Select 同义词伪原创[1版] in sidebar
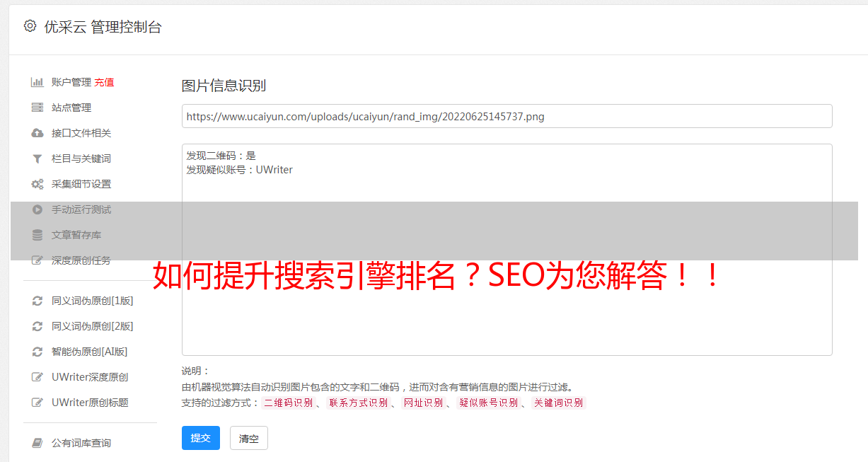Viewport: 868px width, 462px height. tap(93, 301)
